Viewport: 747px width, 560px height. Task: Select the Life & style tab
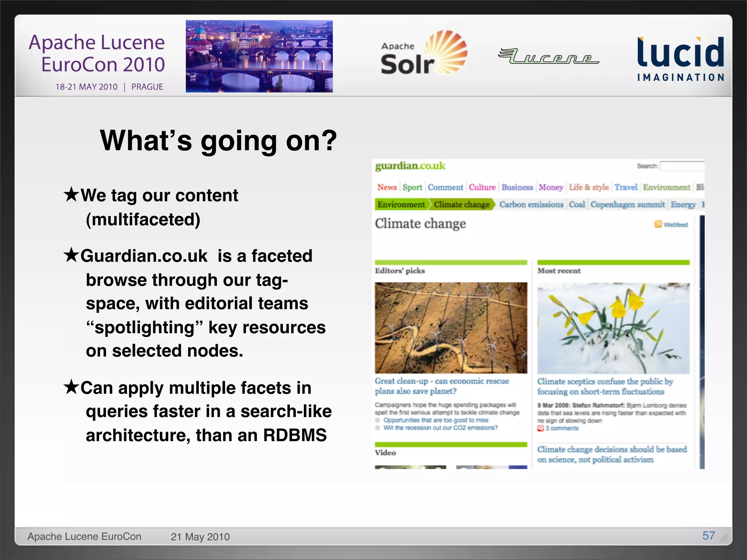(589, 187)
